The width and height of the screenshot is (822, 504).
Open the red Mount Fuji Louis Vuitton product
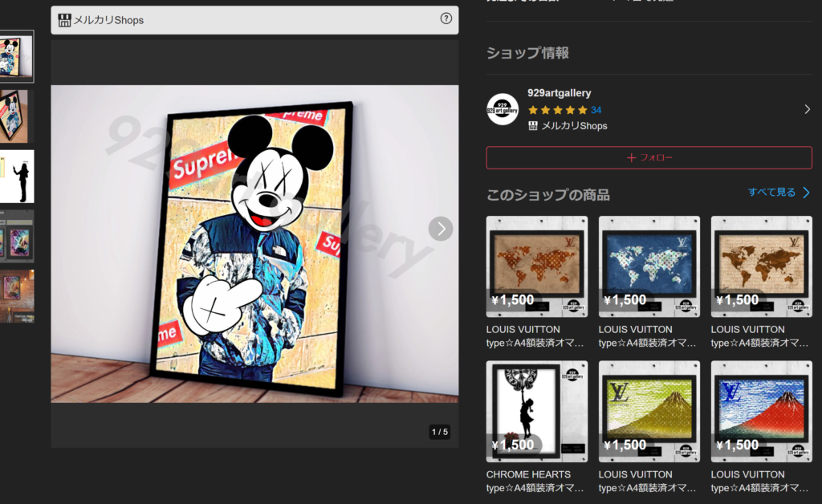761,411
